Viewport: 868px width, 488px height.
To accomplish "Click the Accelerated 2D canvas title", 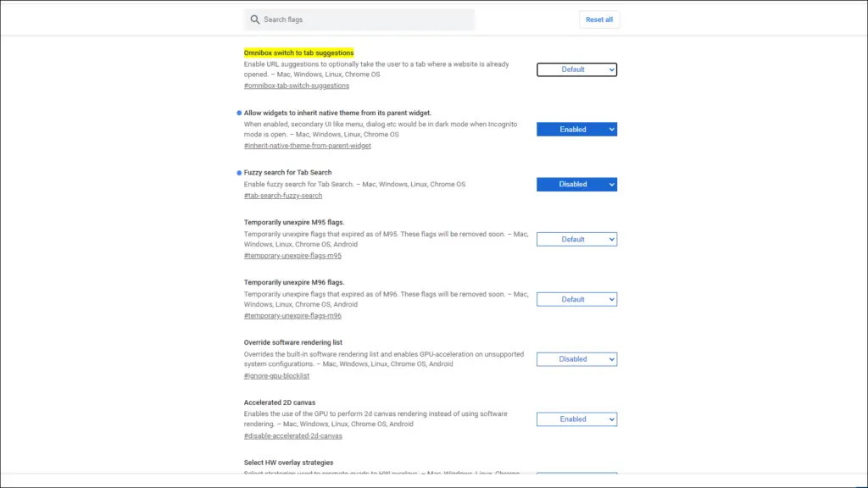I will click(280, 402).
